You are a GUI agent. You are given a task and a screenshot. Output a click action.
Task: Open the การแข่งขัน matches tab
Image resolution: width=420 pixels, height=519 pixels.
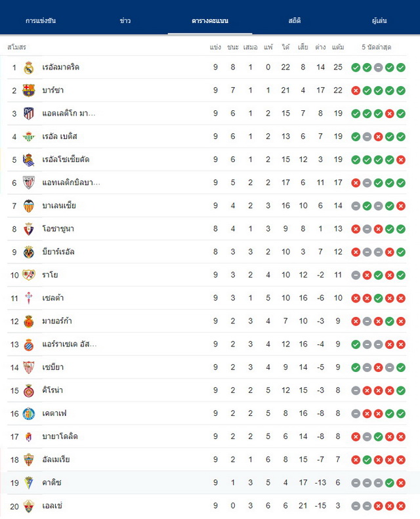point(41,20)
